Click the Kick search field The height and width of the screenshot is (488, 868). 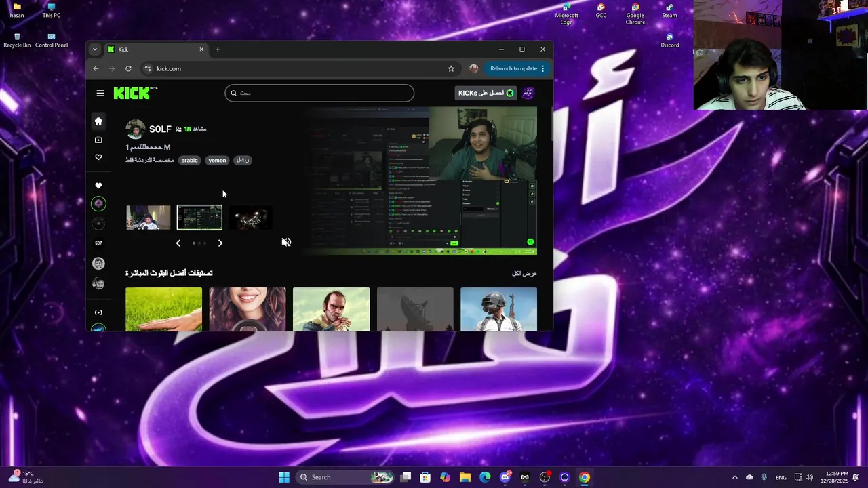click(x=319, y=93)
